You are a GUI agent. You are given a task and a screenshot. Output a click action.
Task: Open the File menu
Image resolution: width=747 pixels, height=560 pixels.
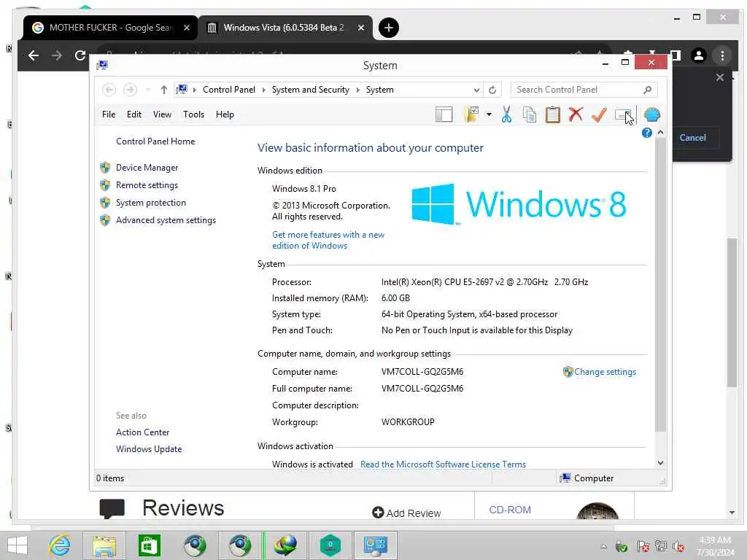[x=109, y=114]
